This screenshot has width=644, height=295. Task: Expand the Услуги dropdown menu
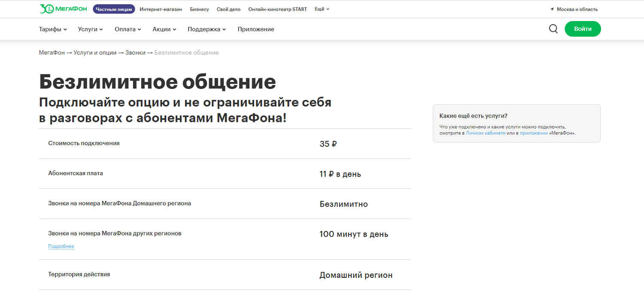(90, 29)
